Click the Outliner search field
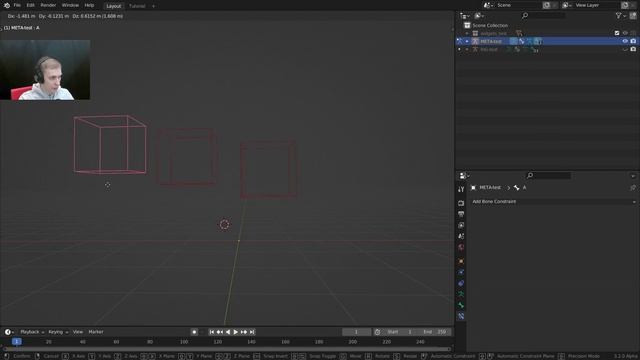Viewport: 640px width, 360px height. pyautogui.click(x=544, y=16)
